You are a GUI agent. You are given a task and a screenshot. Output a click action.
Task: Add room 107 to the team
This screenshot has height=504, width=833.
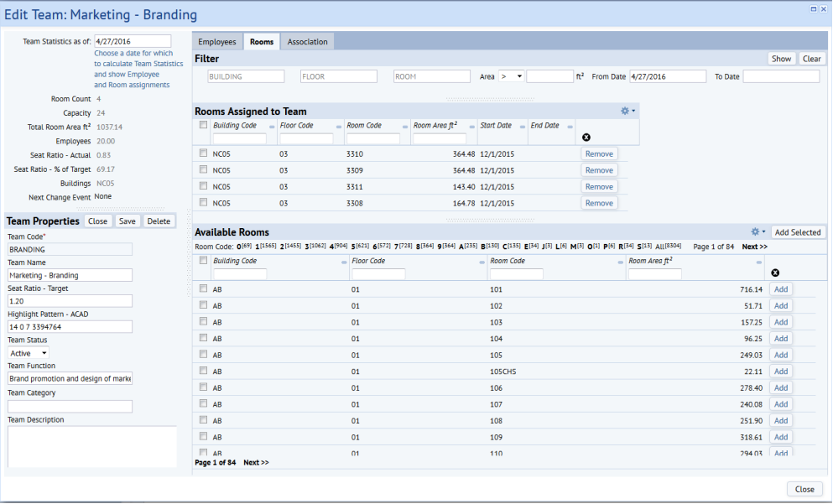pos(781,404)
